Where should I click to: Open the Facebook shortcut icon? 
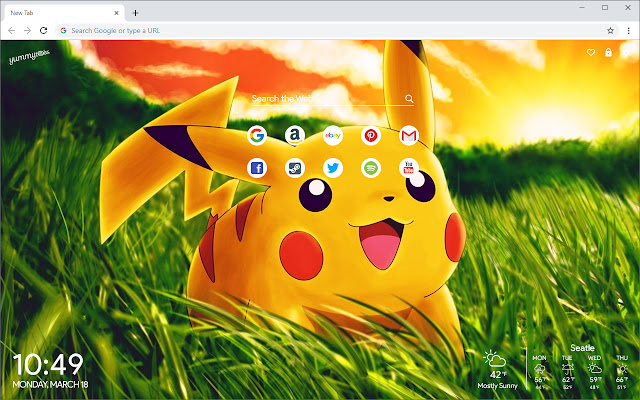point(257,168)
